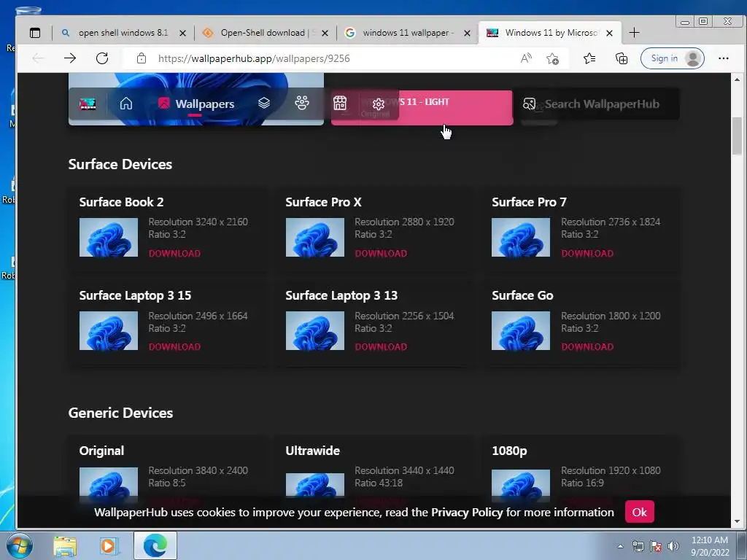747x560 pixels.
Task: Close the windows 11 wallpaper tab
Action: coord(468,33)
